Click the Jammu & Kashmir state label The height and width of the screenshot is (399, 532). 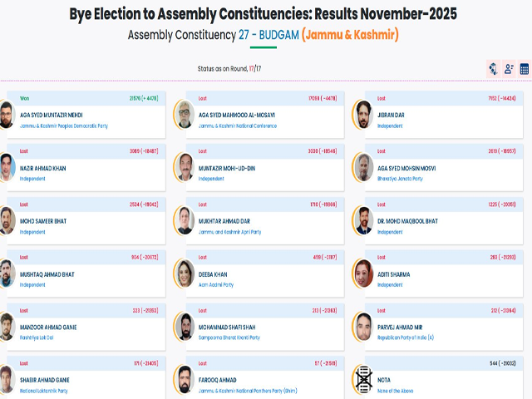(x=350, y=35)
